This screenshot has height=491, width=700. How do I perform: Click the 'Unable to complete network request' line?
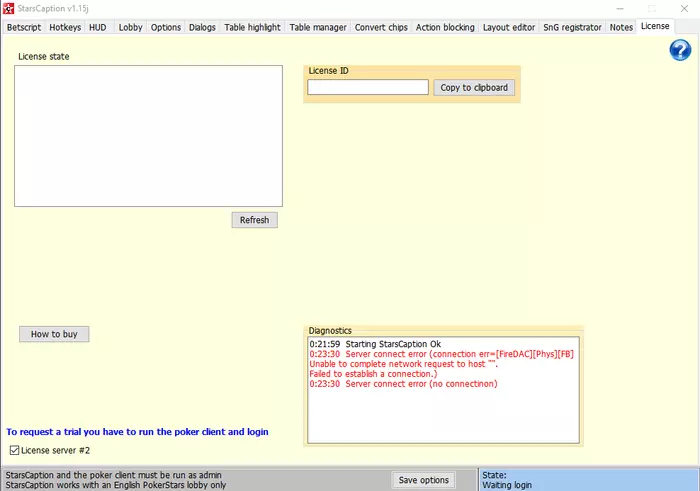[x=404, y=364]
